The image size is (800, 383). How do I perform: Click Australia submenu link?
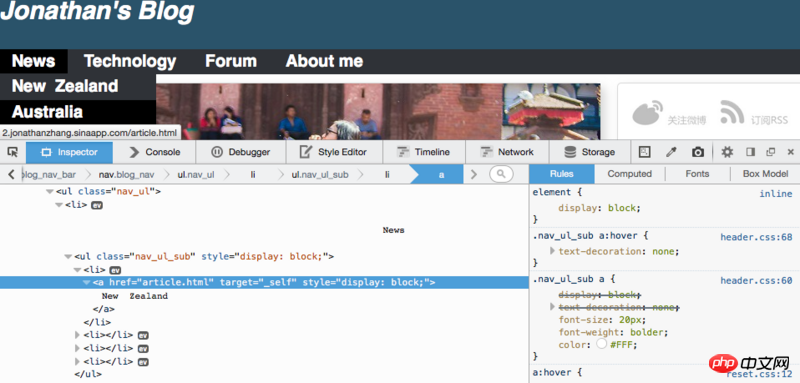pos(47,112)
